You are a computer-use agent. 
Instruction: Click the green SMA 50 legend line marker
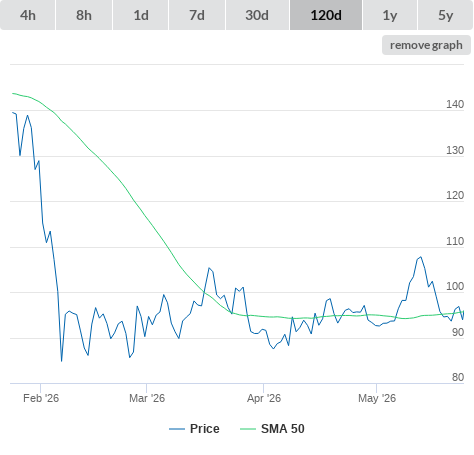(248, 429)
